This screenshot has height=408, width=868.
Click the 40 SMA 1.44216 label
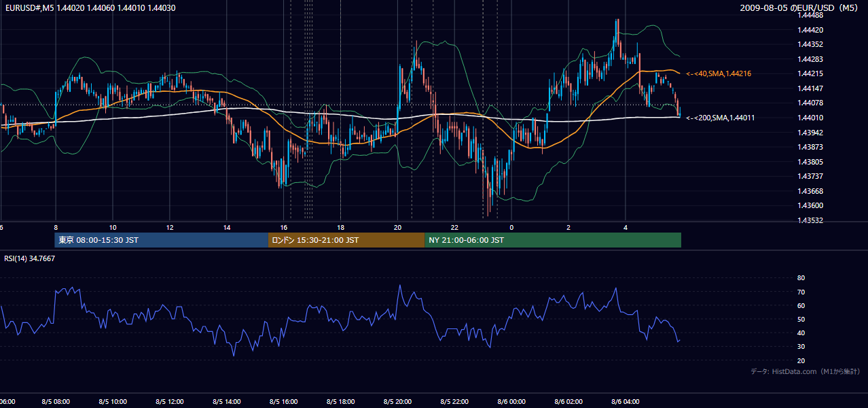click(x=719, y=73)
